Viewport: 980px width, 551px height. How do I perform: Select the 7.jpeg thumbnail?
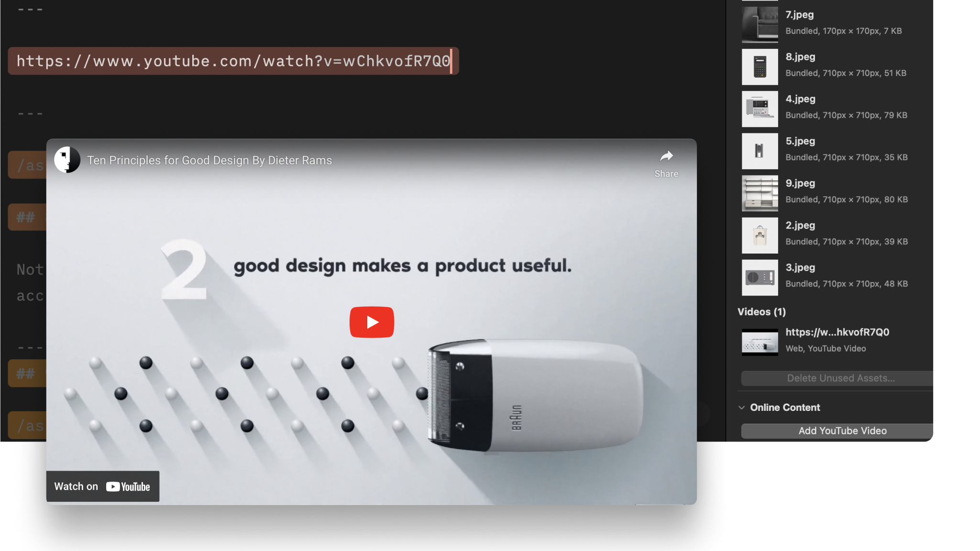[x=760, y=24]
